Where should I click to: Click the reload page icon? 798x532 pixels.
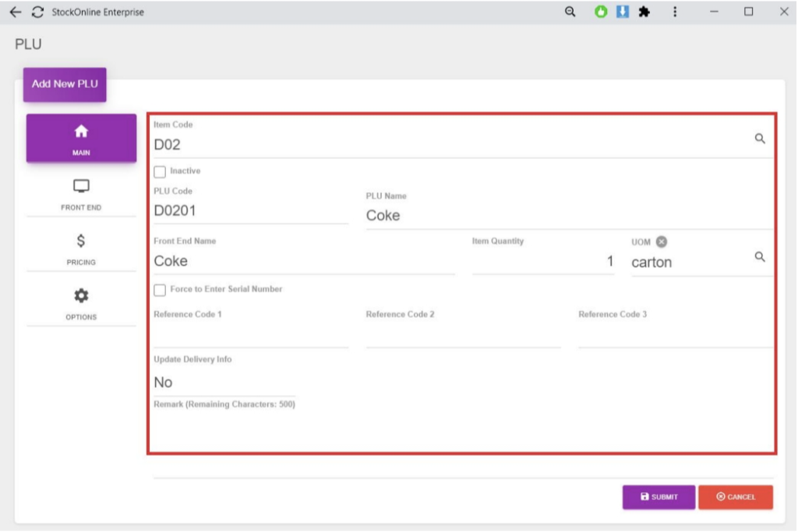pos(37,12)
